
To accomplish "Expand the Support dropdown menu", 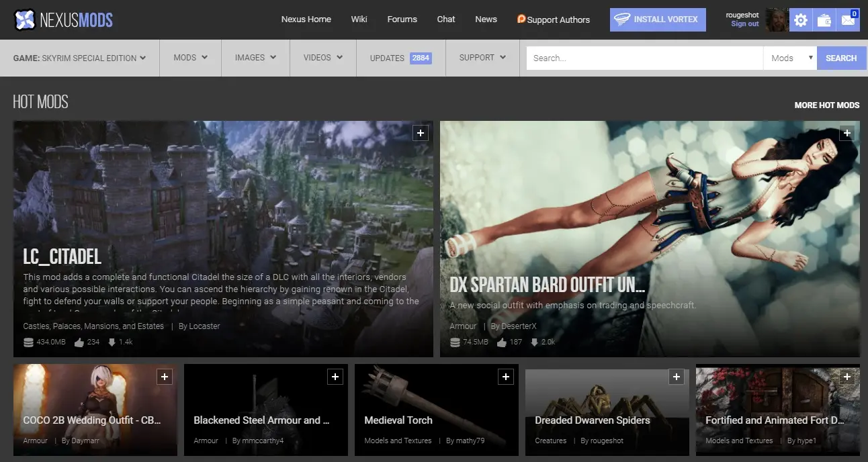I will coord(482,58).
